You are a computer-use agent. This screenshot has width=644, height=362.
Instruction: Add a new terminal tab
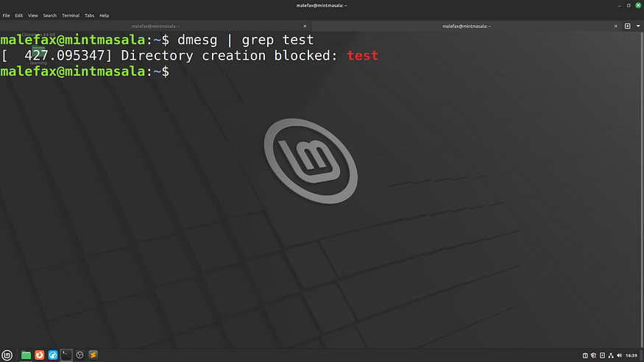coord(628,26)
